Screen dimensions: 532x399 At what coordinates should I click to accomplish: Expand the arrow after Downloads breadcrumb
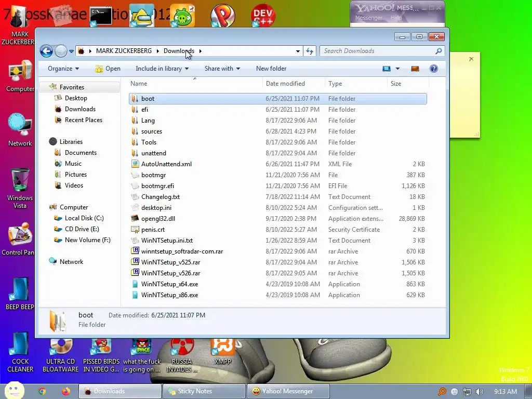[200, 51]
